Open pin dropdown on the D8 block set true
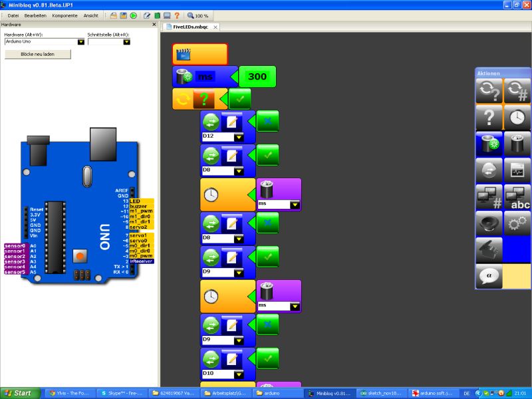The image size is (532, 399). (x=239, y=171)
